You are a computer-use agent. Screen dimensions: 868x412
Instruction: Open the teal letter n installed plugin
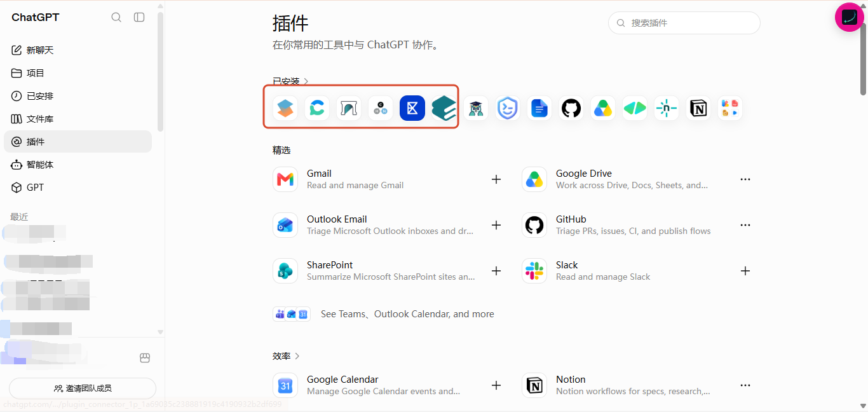(x=667, y=108)
